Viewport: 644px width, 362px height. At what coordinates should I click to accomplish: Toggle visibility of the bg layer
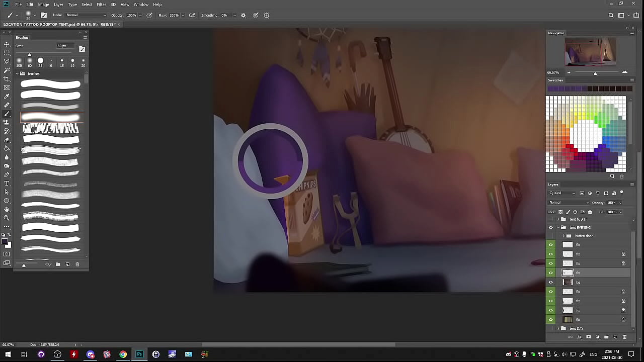550,282
